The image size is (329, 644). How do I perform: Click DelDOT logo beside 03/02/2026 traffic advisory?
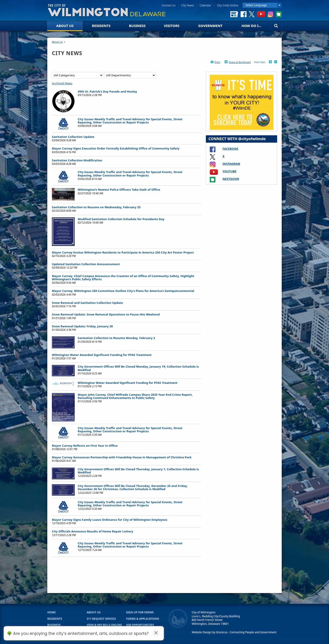click(63, 177)
